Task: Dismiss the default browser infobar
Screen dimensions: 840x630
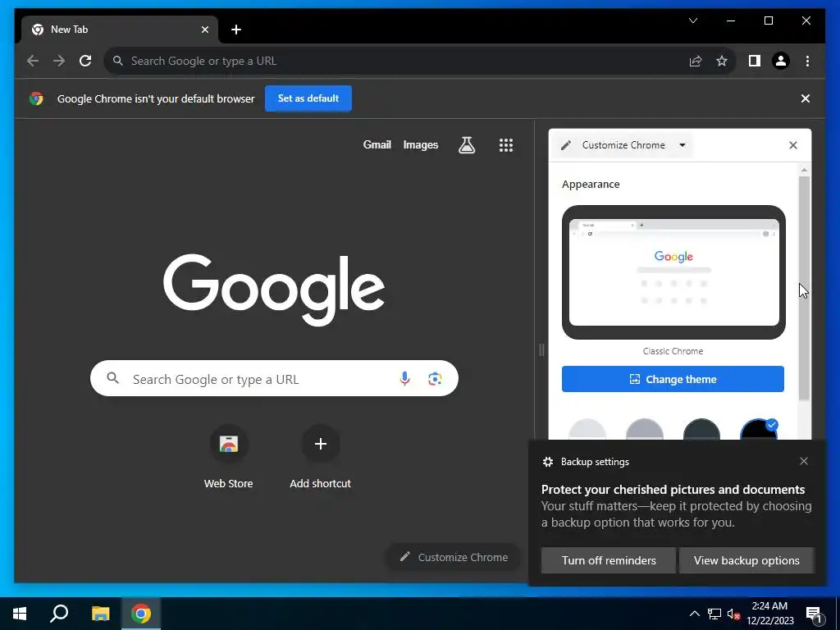Action: coord(806,98)
